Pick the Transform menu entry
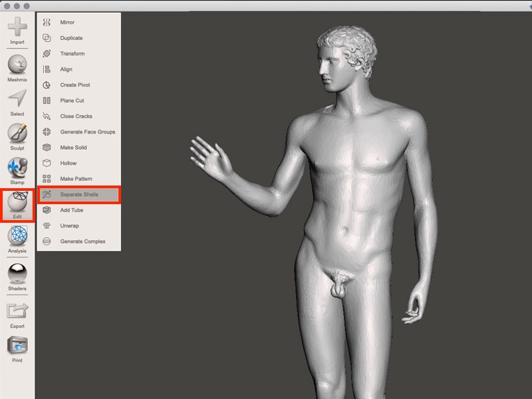Image resolution: width=532 pixels, height=399 pixels. pos(72,54)
